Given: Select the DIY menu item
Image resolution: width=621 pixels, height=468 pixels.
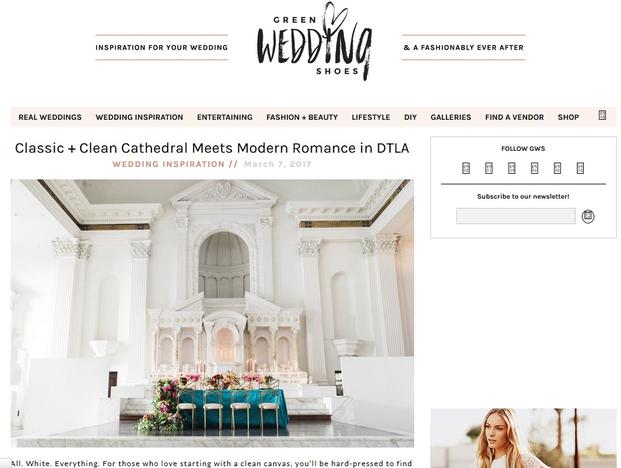Looking at the screenshot, I should tap(410, 117).
